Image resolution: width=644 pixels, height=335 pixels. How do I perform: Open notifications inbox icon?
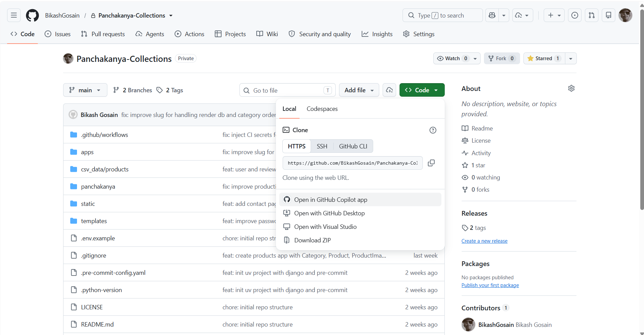609,15
